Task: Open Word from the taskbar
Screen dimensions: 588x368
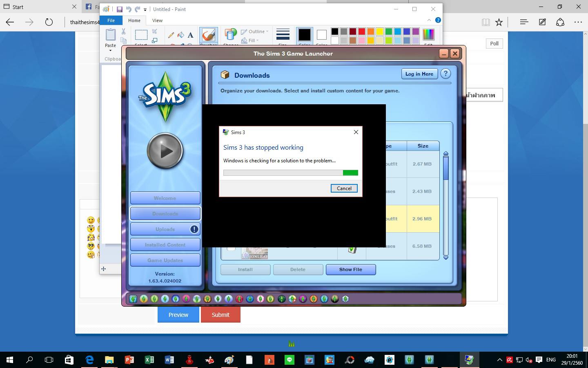Action: coord(169,360)
